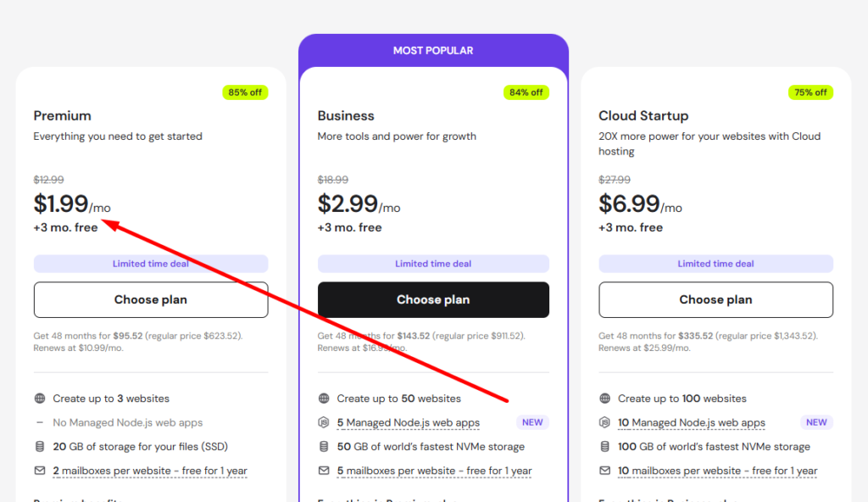Click the Node.js icon in Cloud Startup plan
This screenshot has width=868, height=502.
[x=605, y=421]
